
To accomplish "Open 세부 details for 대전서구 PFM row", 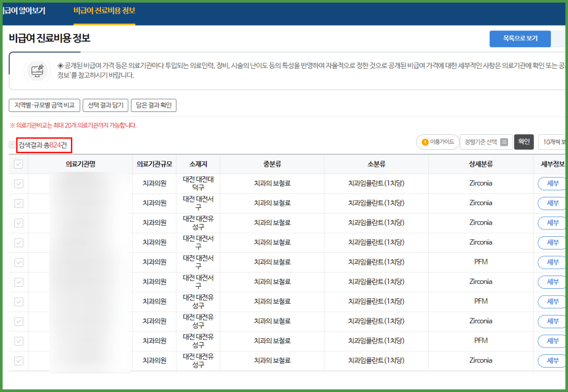I will [x=552, y=262].
